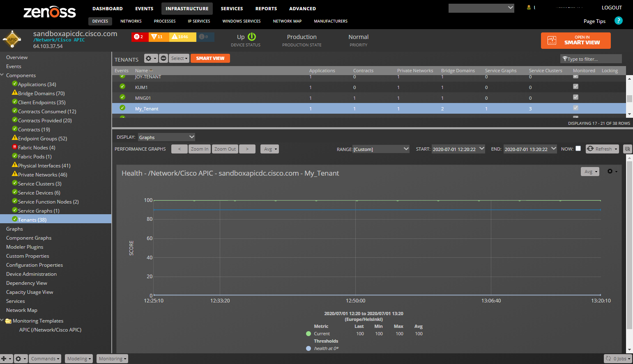Open the footer gear actions menu

(21, 359)
